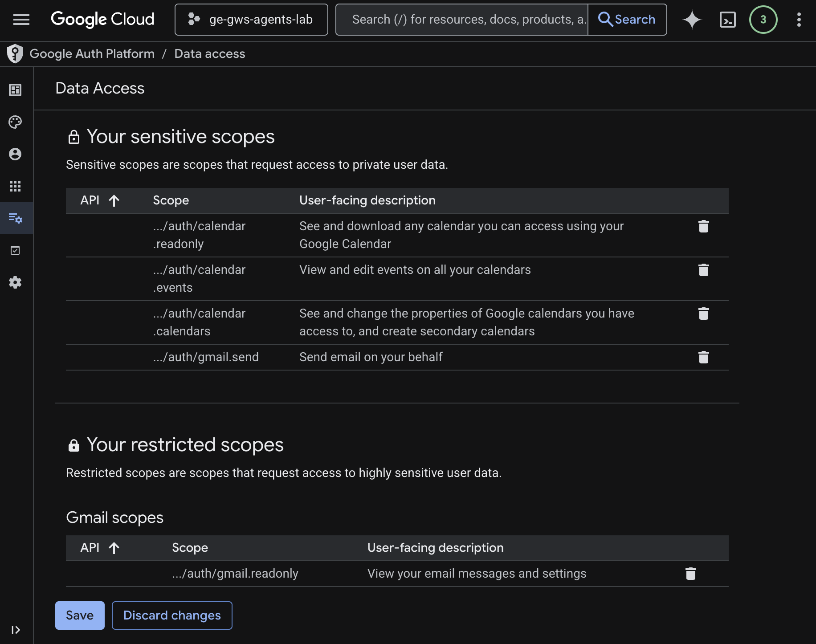The image size is (816, 644).
Task: Remove the gmail.send scope
Action: pyautogui.click(x=703, y=358)
